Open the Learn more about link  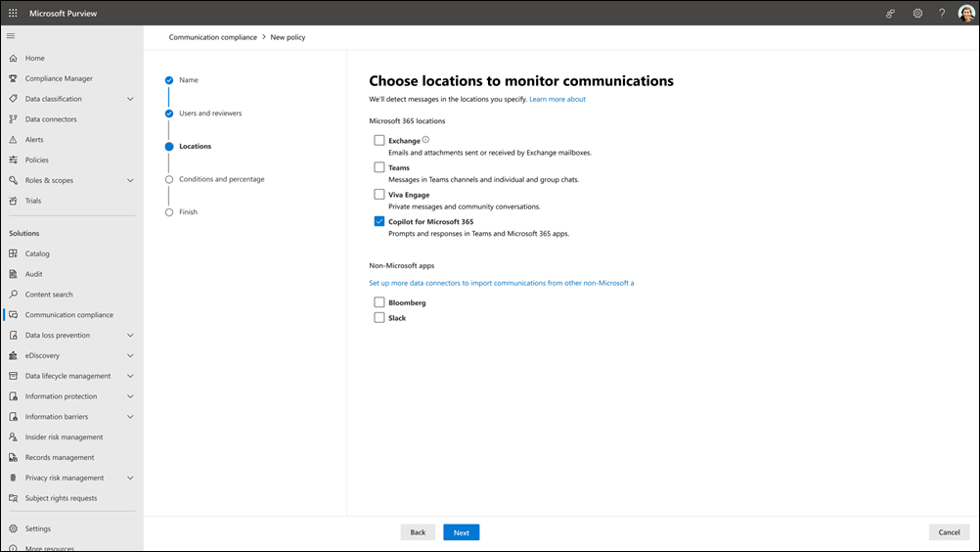(x=557, y=99)
